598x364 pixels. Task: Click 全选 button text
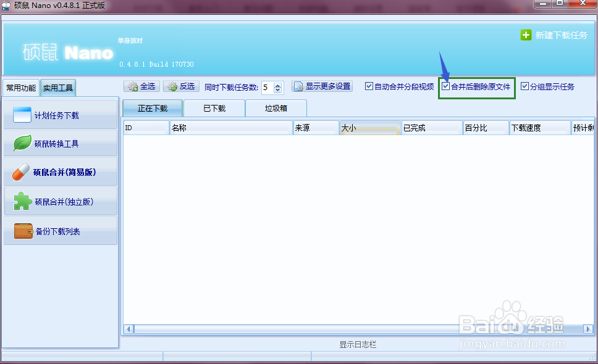(x=148, y=86)
